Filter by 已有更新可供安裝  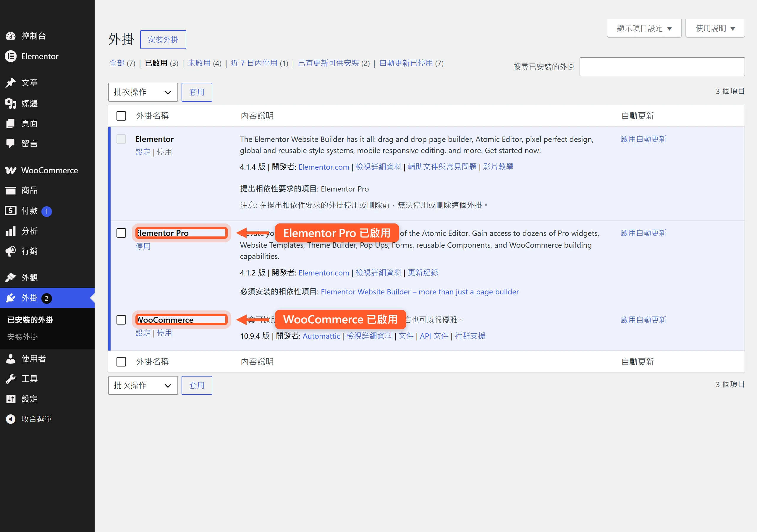pyautogui.click(x=328, y=63)
